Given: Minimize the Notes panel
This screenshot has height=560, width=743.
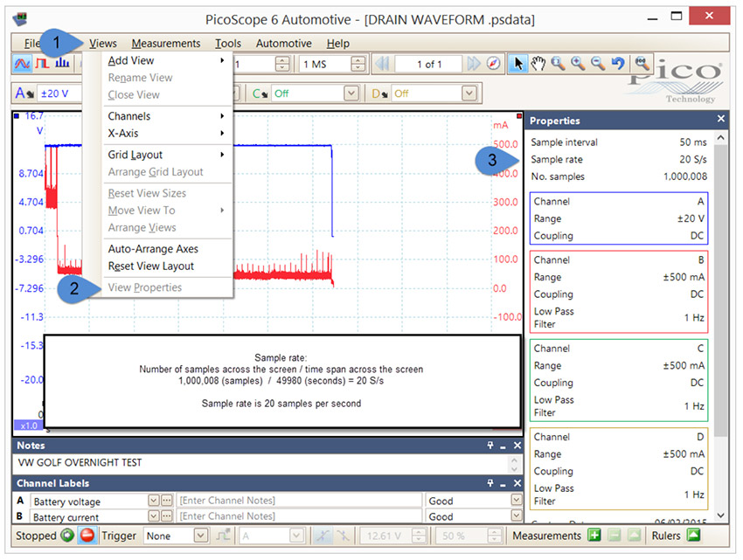Looking at the screenshot, I should click(503, 446).
